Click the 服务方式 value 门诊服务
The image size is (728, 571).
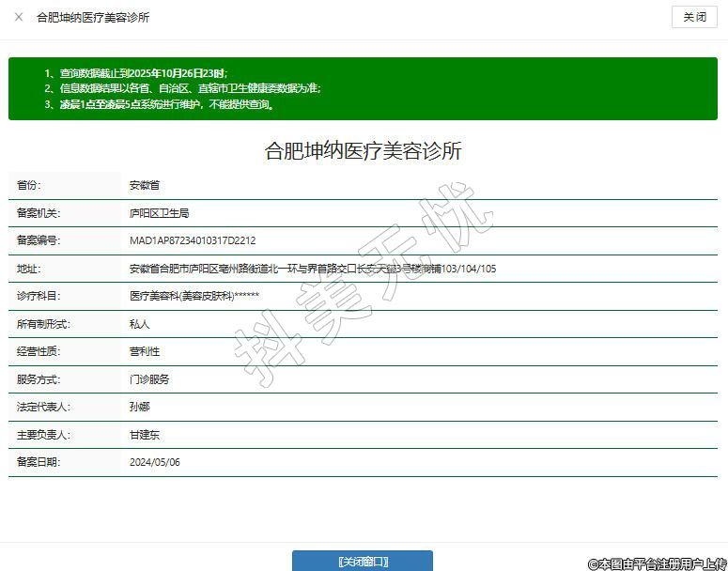[x=149, y=379]
